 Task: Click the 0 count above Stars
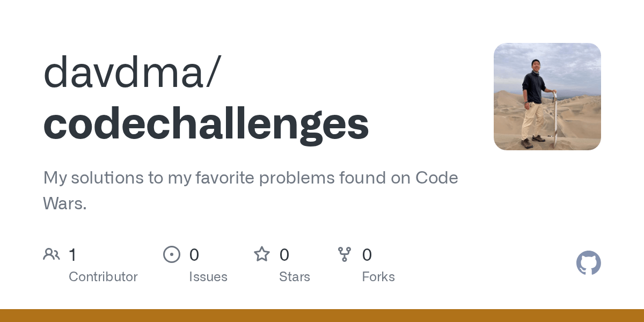[284, 254]
